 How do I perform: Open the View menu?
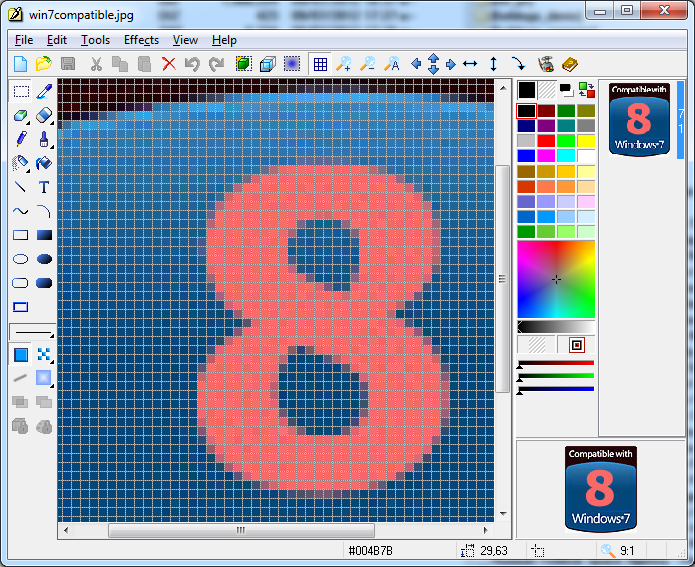(x=185, y=40)
